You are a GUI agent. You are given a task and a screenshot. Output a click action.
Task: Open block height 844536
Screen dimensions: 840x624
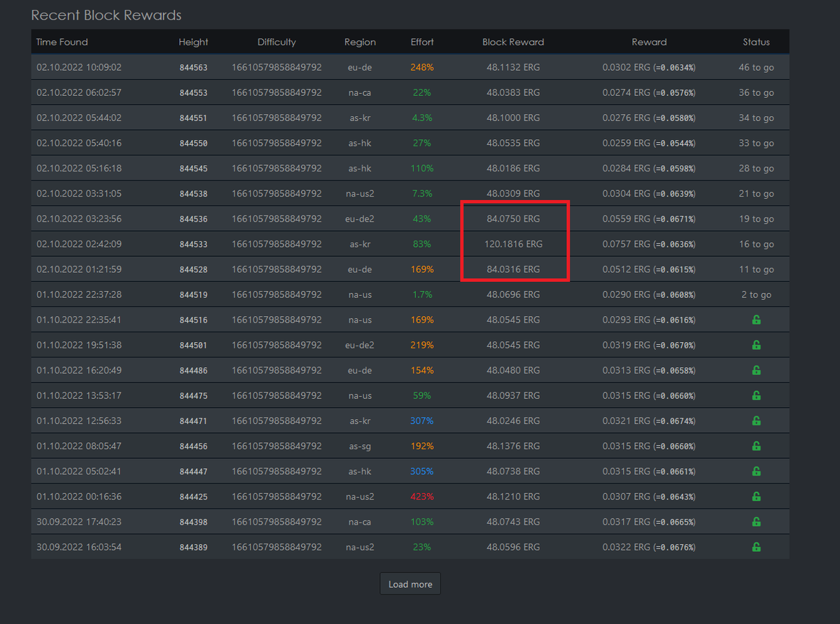(193, 219)
